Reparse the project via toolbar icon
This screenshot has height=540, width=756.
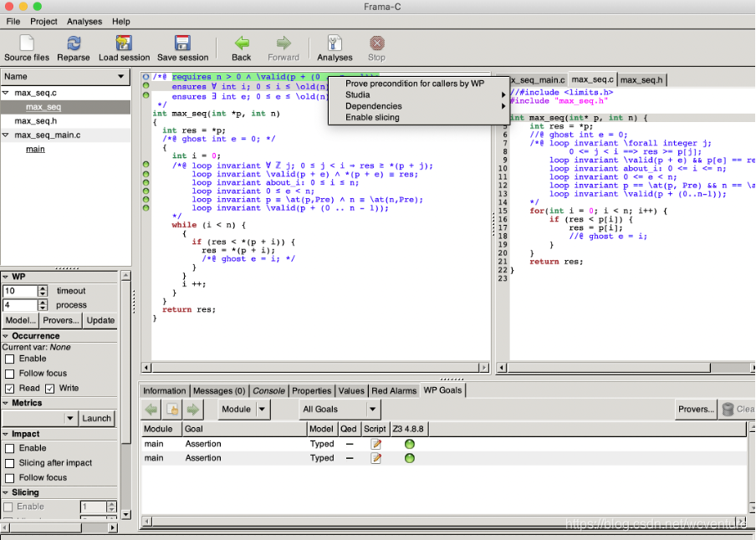74,48
